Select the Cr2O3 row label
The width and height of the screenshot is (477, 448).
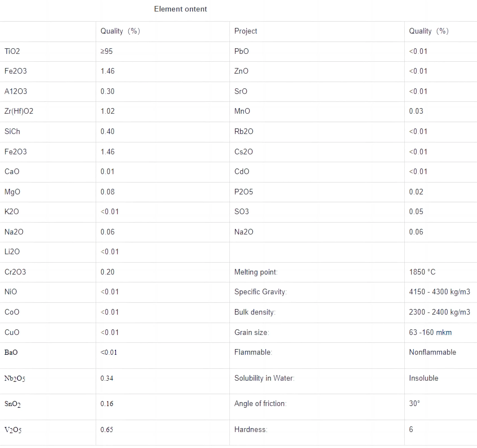(15, 272)
